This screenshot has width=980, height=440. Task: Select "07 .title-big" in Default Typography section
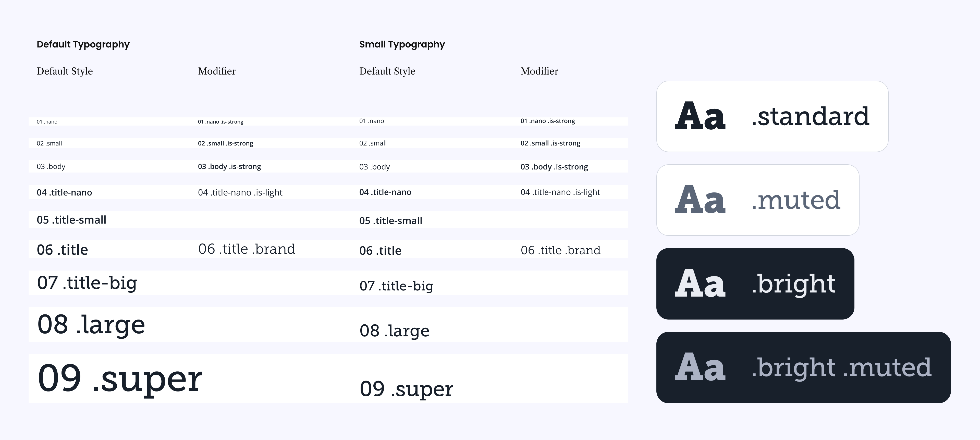click(87, 283)
